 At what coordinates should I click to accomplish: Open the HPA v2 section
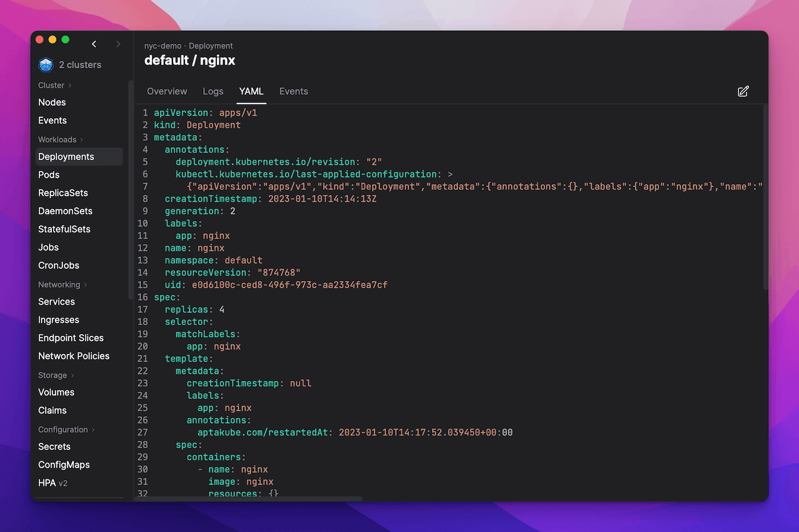point(53,482)
